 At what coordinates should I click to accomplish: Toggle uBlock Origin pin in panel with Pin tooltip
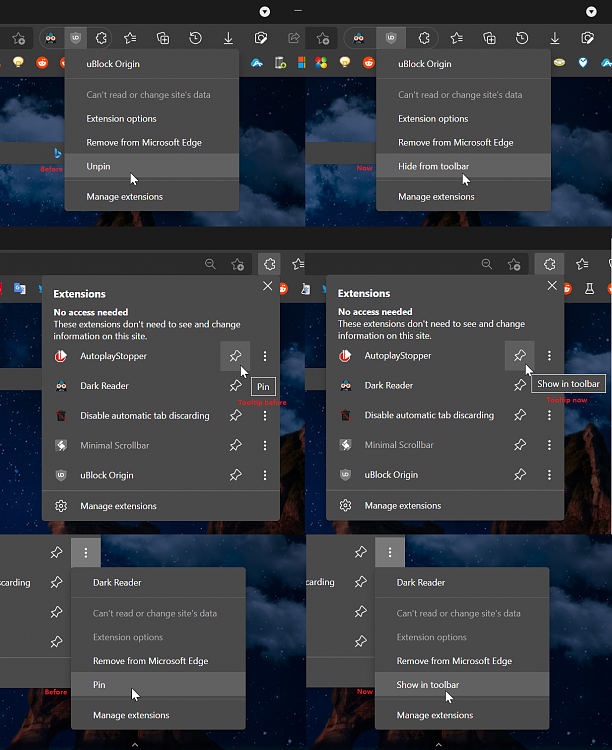tap(235, 475)
